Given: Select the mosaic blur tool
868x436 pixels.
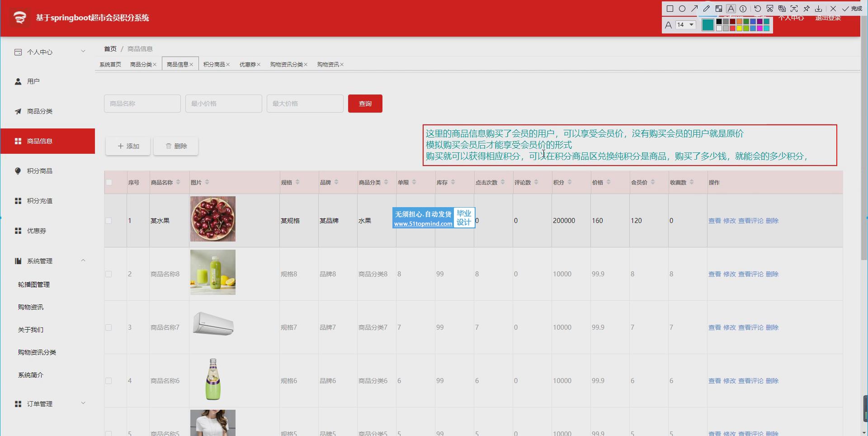Looking at the screenshot, I should click(719, 9).
